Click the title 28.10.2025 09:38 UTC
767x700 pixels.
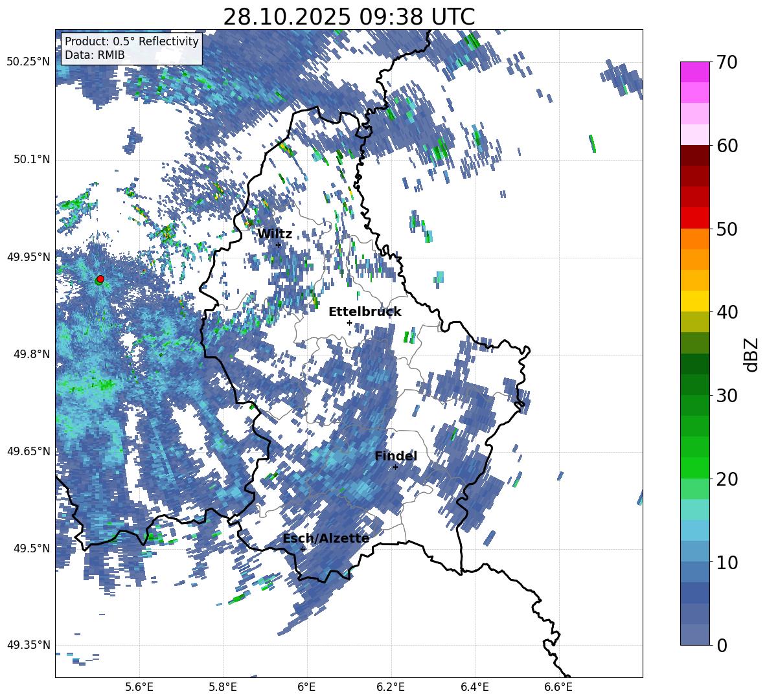349,17
